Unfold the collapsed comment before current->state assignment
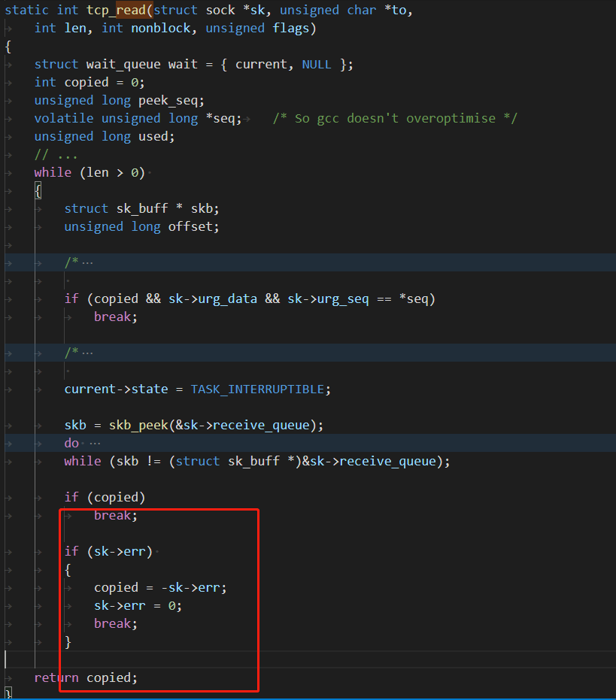The height and width of the screenshot is (700, 616). click(x=87, y=353)
